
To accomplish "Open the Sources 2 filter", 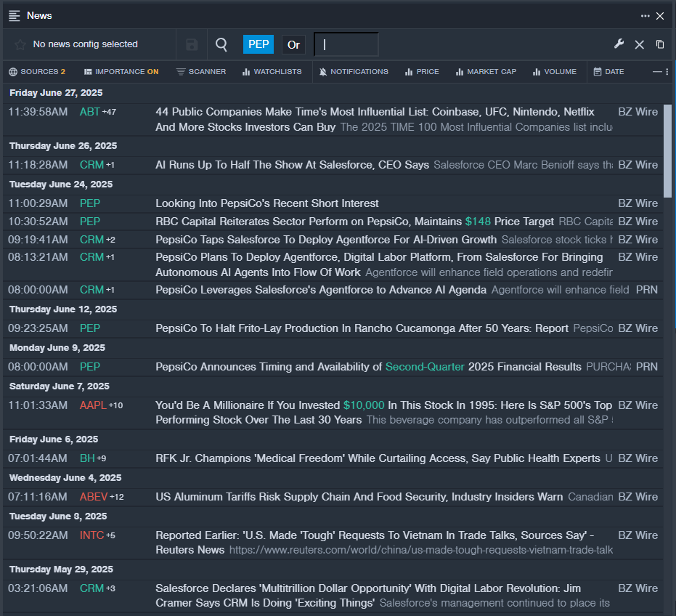I will [x=37, y=72].
